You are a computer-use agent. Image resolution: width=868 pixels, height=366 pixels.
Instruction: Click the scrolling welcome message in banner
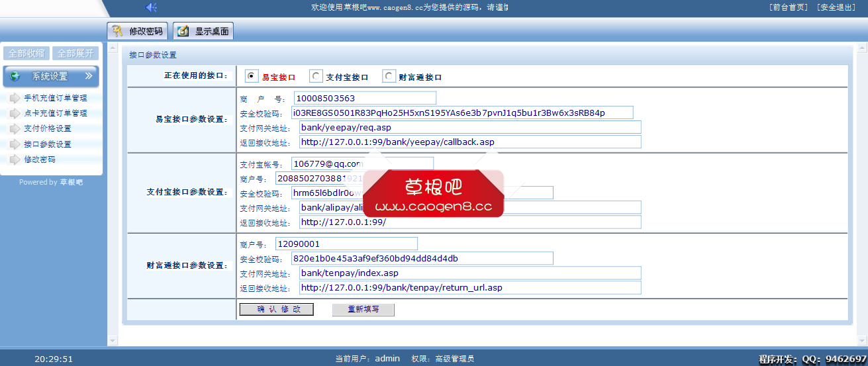[410, 7]
